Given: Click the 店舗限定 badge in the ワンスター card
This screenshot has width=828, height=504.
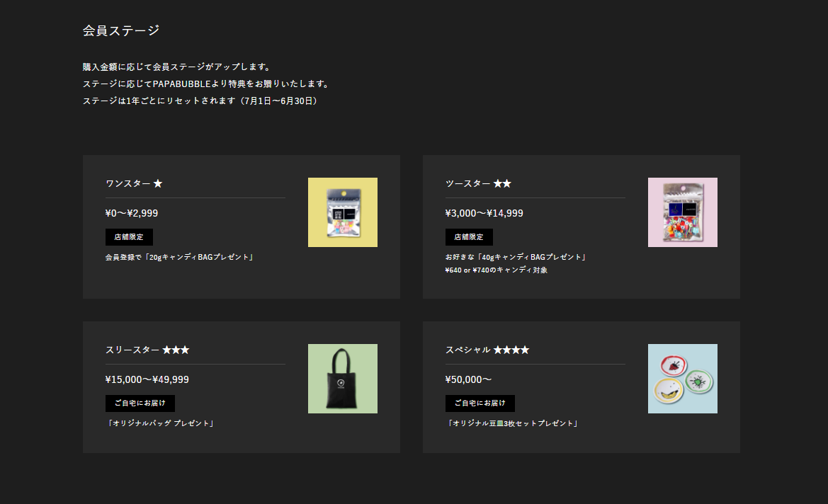Looking at the screenshot, I should pos(129,237).
